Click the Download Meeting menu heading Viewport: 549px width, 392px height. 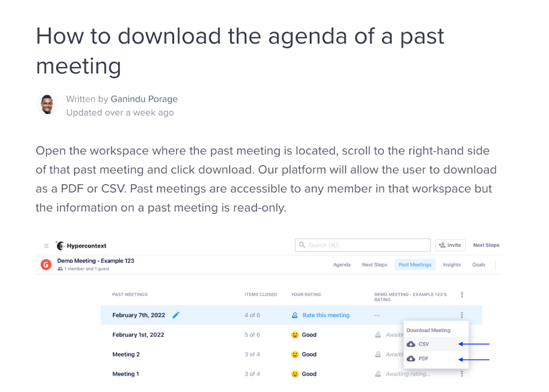428,330
